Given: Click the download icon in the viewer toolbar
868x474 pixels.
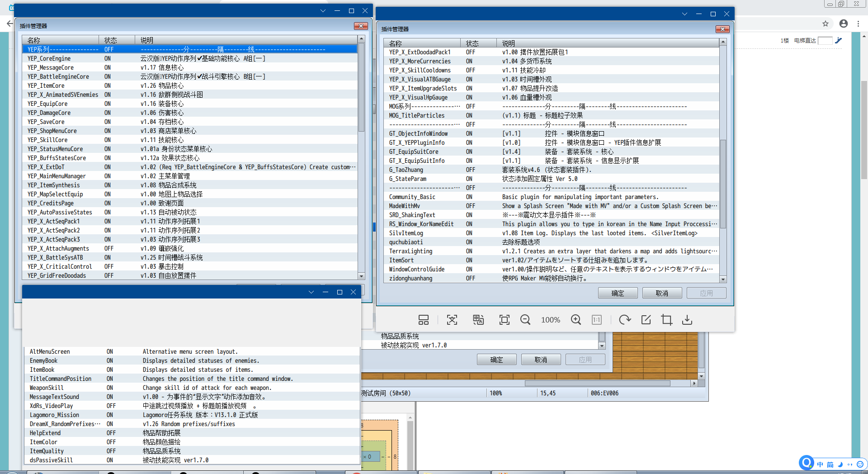Looking at the screenshot, I should tap(687, 320).
